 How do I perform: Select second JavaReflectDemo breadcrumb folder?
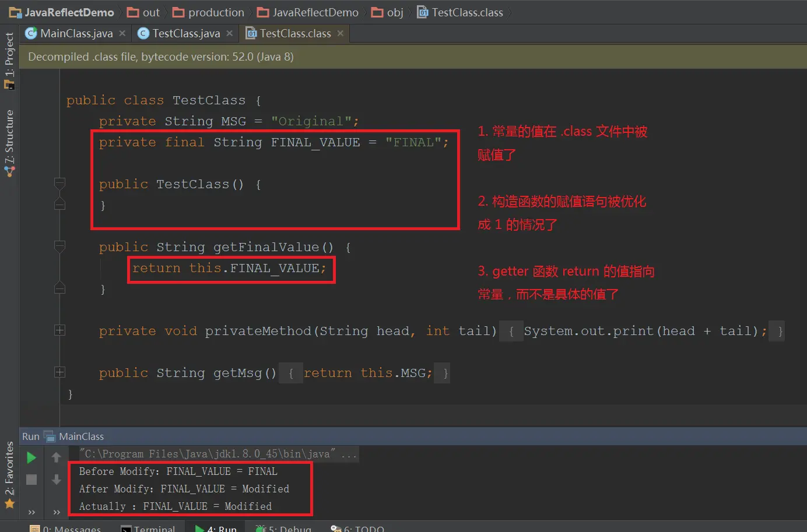308,12
